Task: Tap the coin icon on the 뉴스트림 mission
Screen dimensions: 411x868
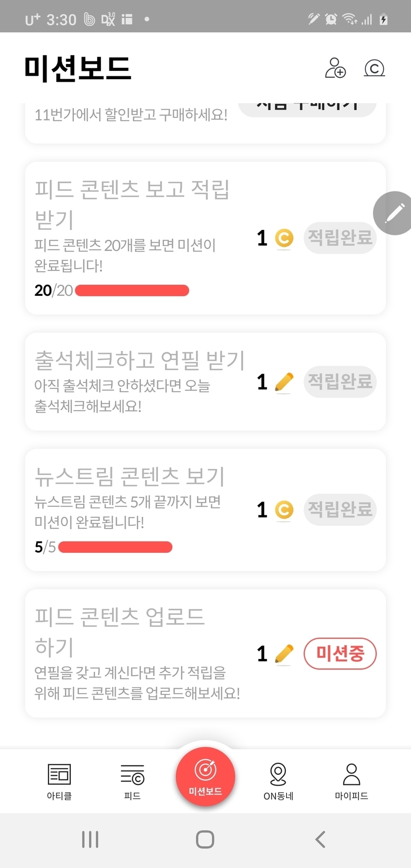Action: coord(284,510)
